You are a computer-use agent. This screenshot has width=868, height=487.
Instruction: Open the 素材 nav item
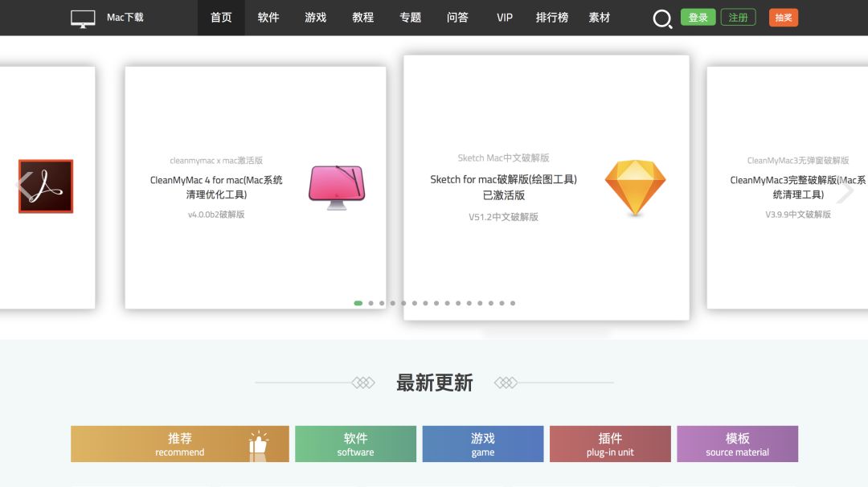click(x=600, y=18)
